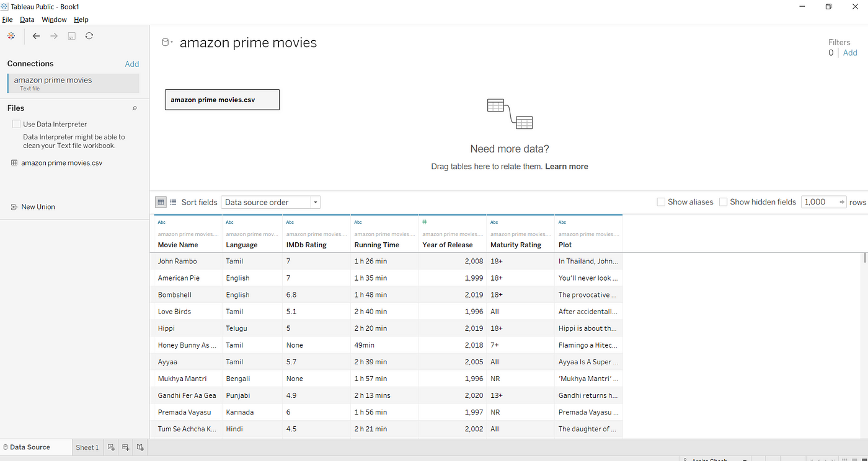Add a new dashboard
This screenshot has height=461, width=868.
click(126, 447)
